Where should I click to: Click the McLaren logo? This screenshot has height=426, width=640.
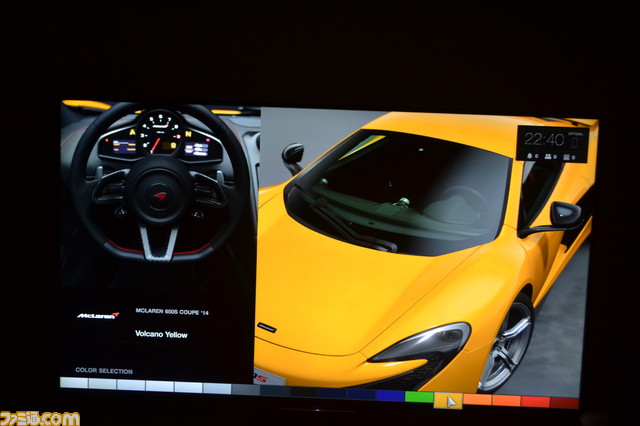click(x=98, y=315)
